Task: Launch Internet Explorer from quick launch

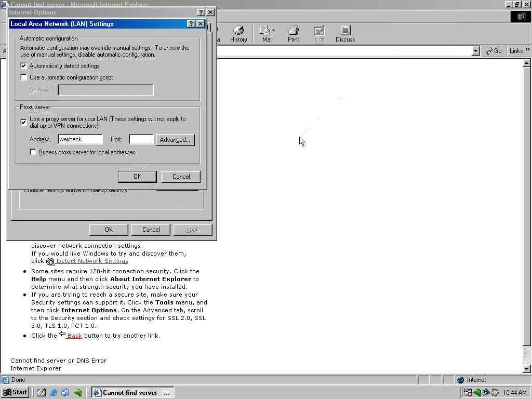Action: 54,393
